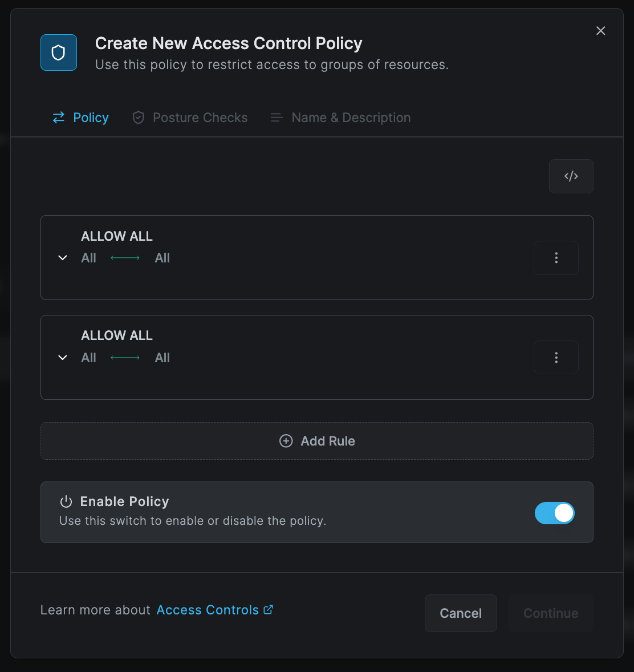Click the external link icon after Access Controls
The height and width of the screenshot is (672, 634).
click(x=269, y=609)
